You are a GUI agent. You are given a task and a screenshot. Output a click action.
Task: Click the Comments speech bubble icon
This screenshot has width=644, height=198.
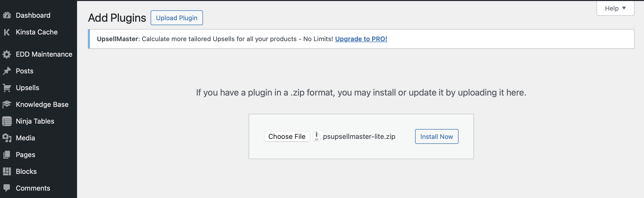click(7, 188)
